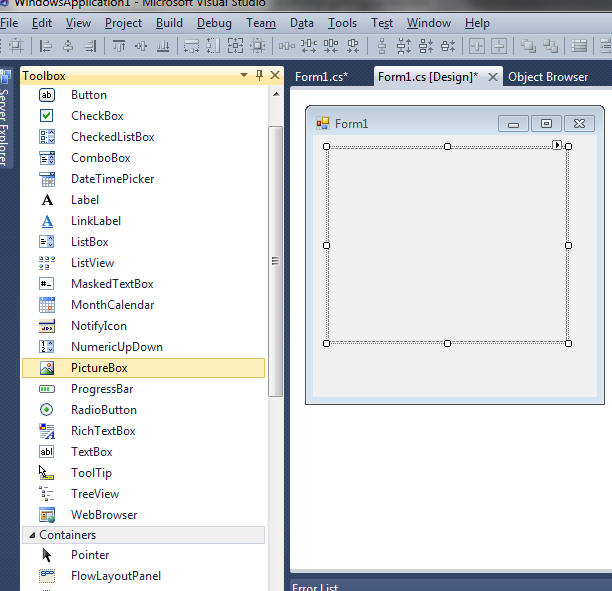Viewport: 612px width, 591px height.
Task: Select the RadioButton control in Toolbox
Action: [x=103, y=410]
